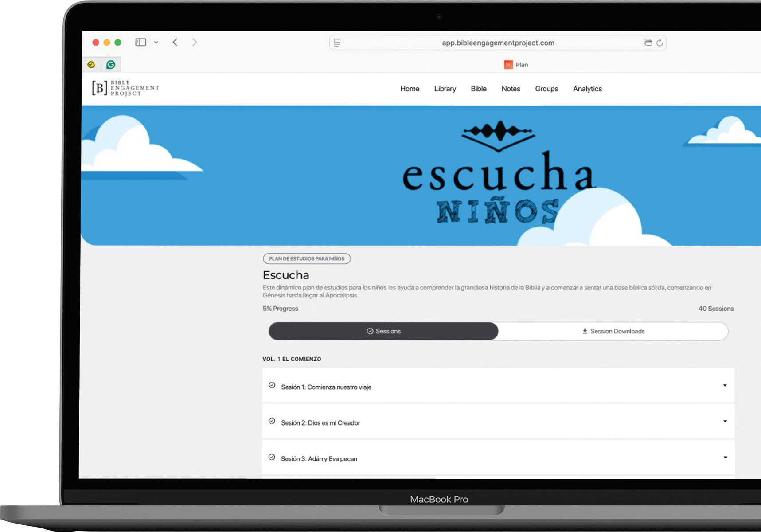The height and width of the screenshot is (532, 761).
Task: Click the Sesión 3: Adán y Eva pecan title
Action: [319, 459]
